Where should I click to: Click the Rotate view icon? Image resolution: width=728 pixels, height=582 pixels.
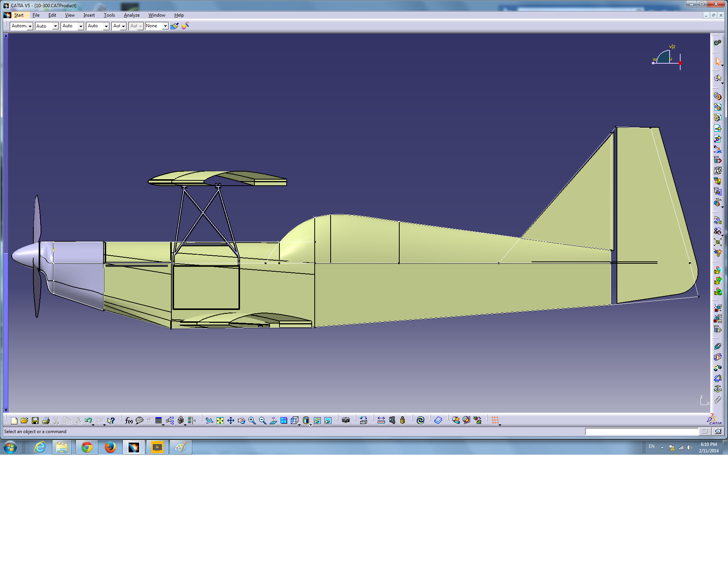tap(241, 421)
